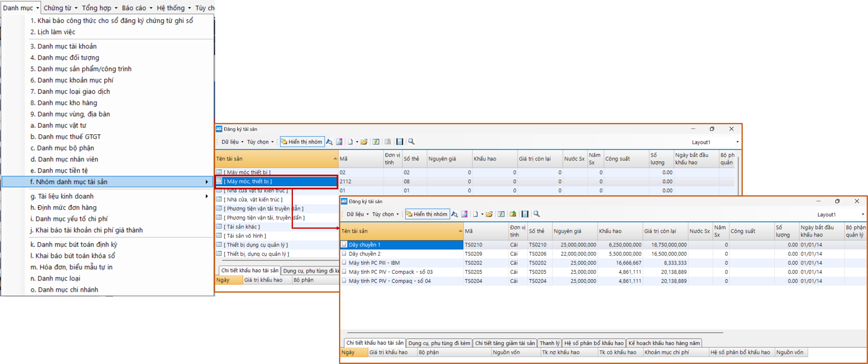Image resolution: width=868 pixels, height=364 pixels.
Task: Toggle checkbox for Máy tính PC PIV - Compaq - số 04
Action: [344, 280]
